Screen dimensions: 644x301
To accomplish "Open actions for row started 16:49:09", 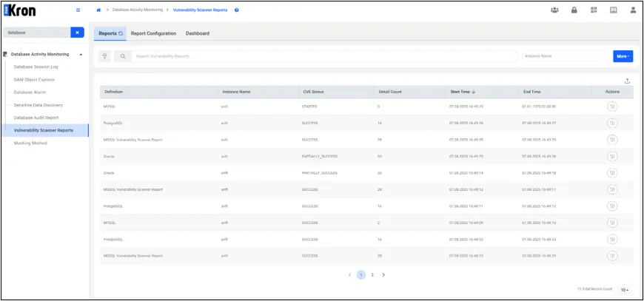I will click(612, 223).
